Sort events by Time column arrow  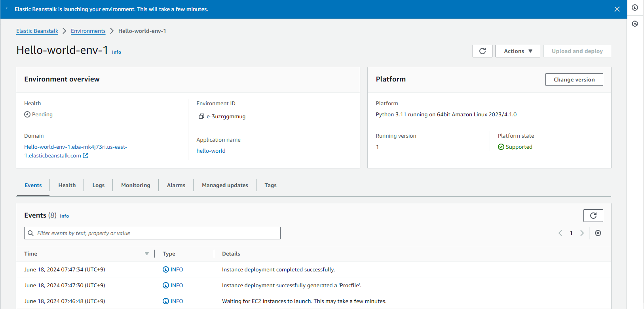(147, 254)
